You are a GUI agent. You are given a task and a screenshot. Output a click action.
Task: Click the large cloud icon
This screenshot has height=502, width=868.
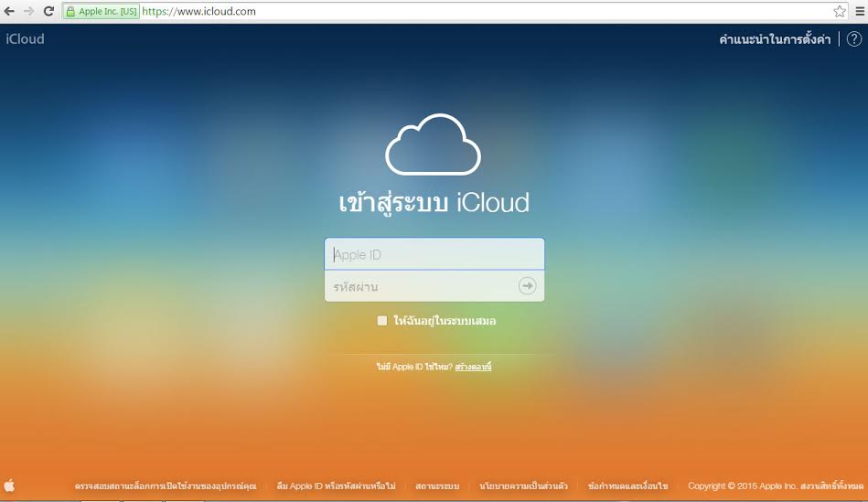tap(433, 144)
